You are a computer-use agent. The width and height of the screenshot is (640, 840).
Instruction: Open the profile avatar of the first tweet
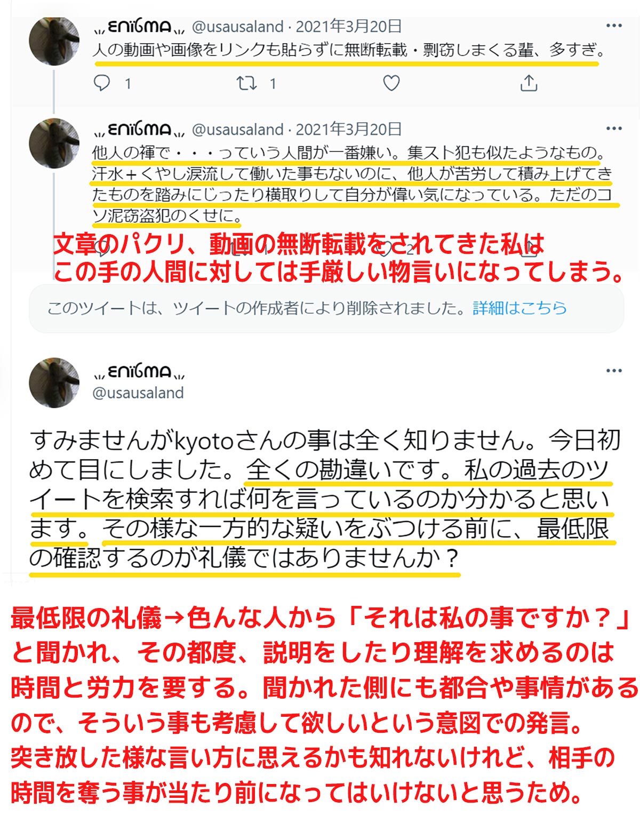(x=54, y=41)
